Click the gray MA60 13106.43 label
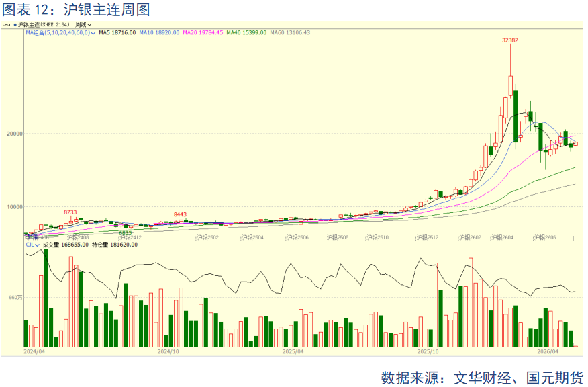This screenshot has height=387, width=588. [x=290, y=33]
